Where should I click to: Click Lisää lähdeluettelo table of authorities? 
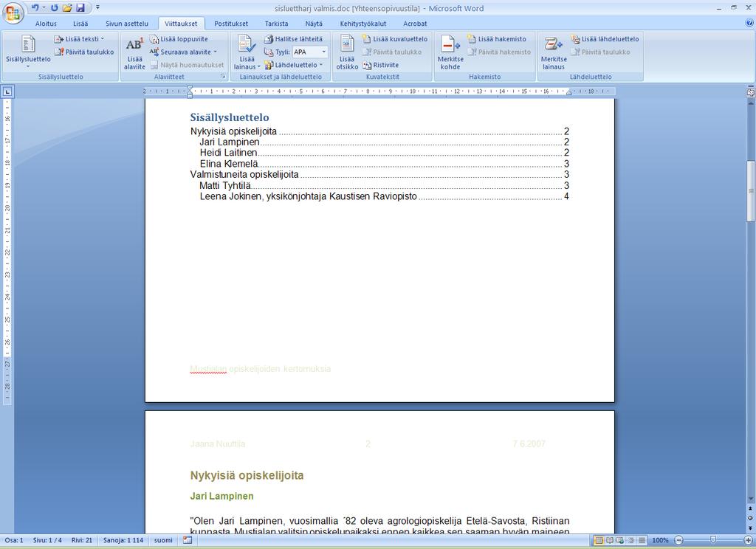(605, 39)
